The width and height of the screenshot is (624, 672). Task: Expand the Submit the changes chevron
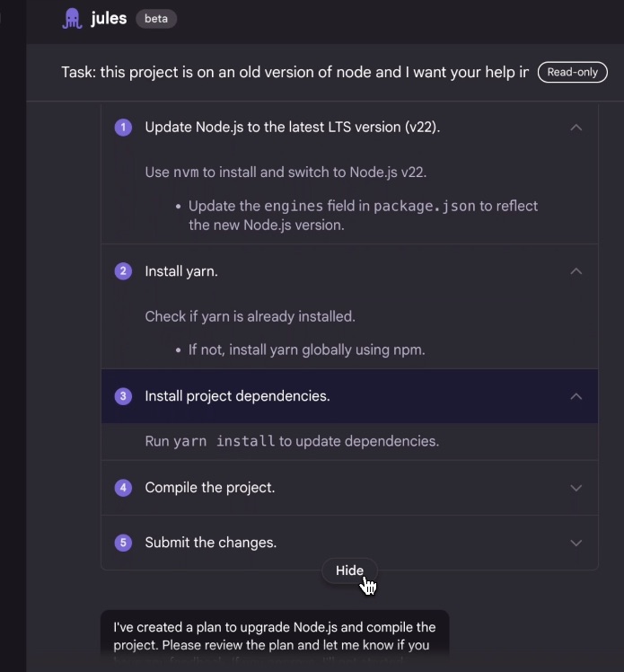[x=576, y=543]
